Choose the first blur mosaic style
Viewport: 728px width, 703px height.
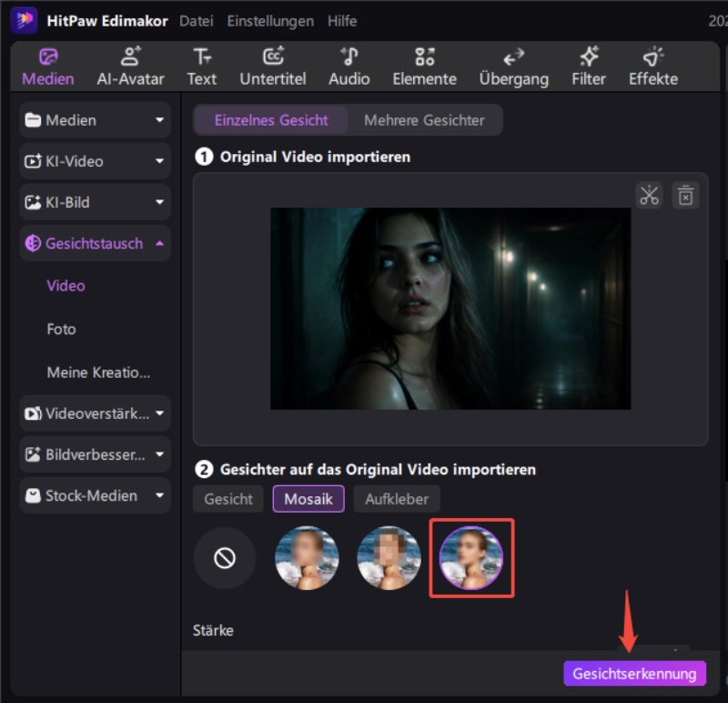[307, 558]
